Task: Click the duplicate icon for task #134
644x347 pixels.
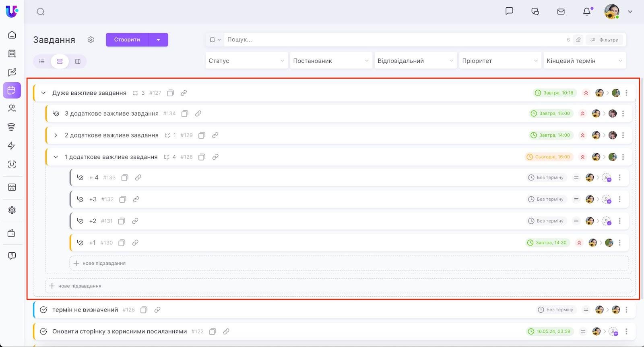Action: click(185, 114)
